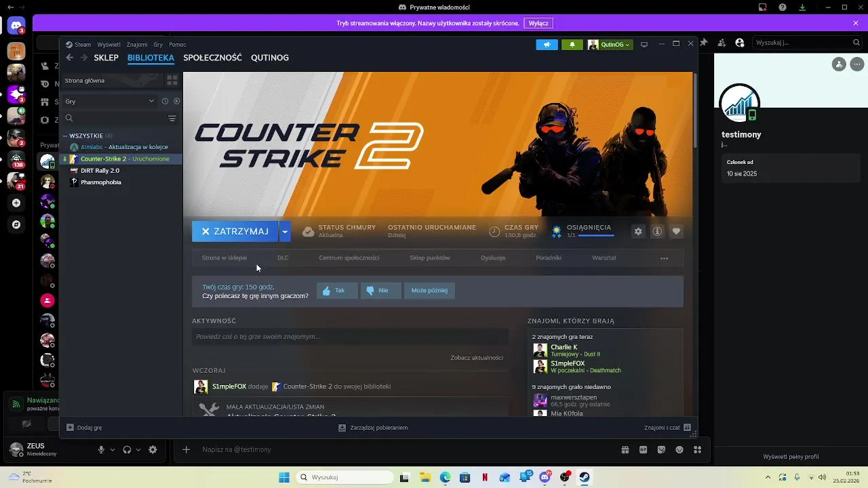Open Dyskusje link
This screenshot has width=868, height=488.
click(x=493, y=258)
